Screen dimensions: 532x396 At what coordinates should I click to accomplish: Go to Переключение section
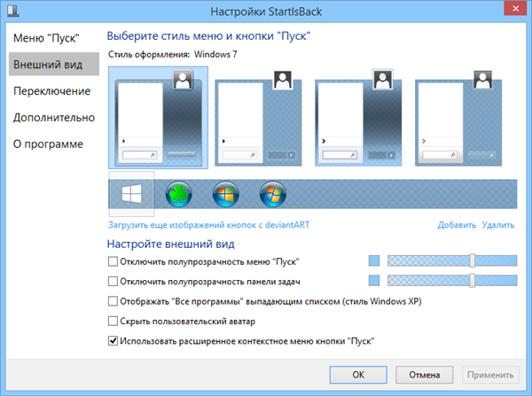pos(52,91)
